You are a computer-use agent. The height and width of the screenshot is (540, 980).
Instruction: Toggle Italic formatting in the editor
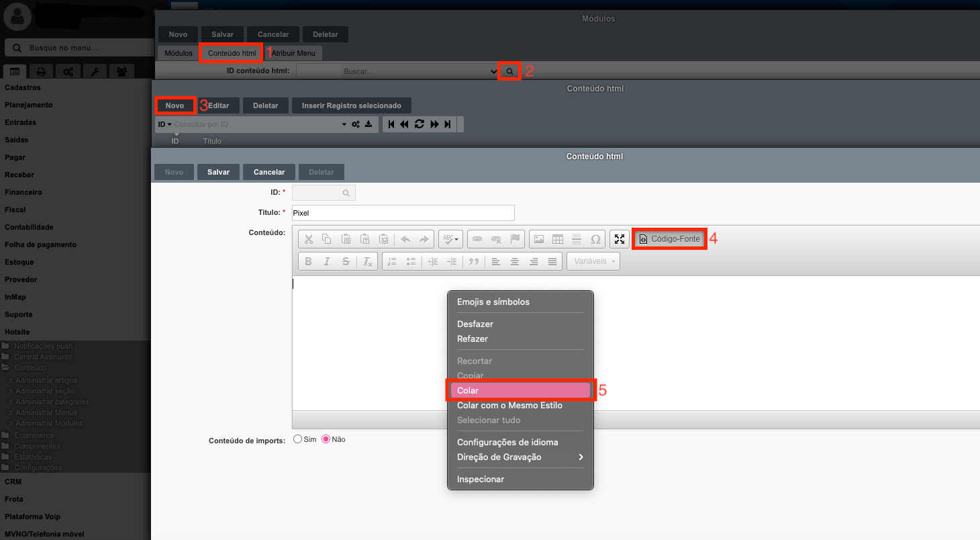click(x=327, y=261)
